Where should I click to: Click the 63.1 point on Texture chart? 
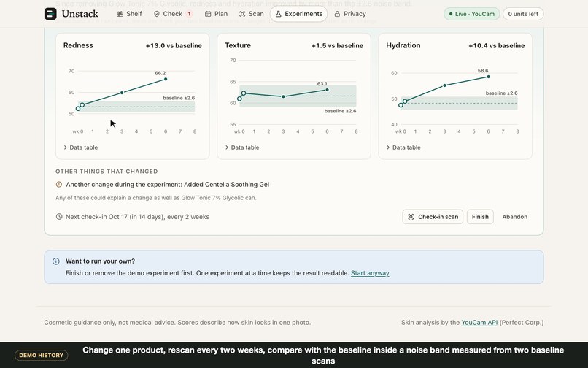tap(327, 90)
